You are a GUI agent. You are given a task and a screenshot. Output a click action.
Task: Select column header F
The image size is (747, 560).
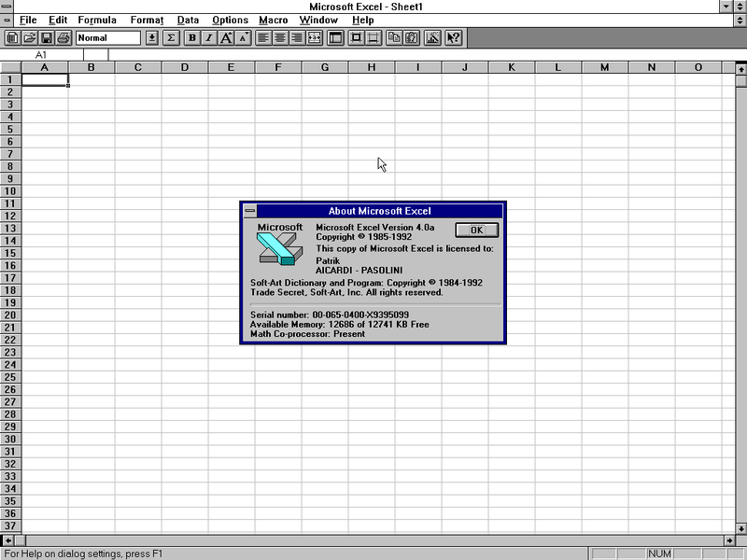pos(277,67)
